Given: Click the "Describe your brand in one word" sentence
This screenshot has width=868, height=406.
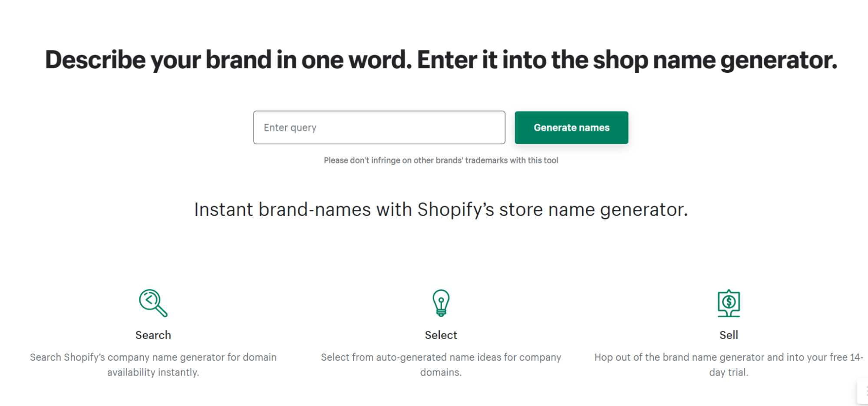Looking at the screenshot, I should tap(228, 59).
